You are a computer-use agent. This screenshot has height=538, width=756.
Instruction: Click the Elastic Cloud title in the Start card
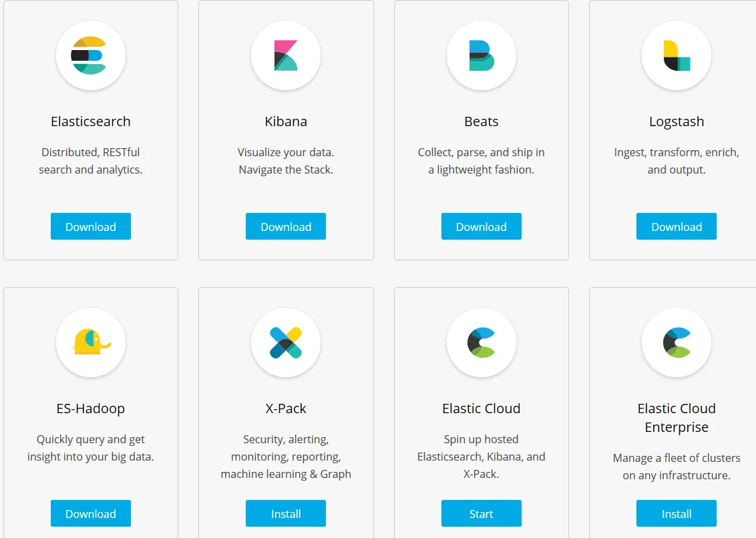click(x=481, y=409)
